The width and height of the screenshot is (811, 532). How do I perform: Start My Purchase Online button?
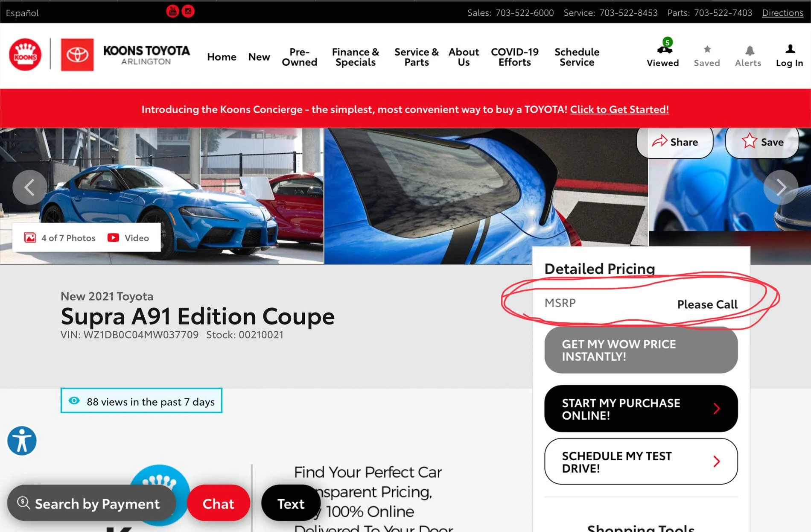641,409
